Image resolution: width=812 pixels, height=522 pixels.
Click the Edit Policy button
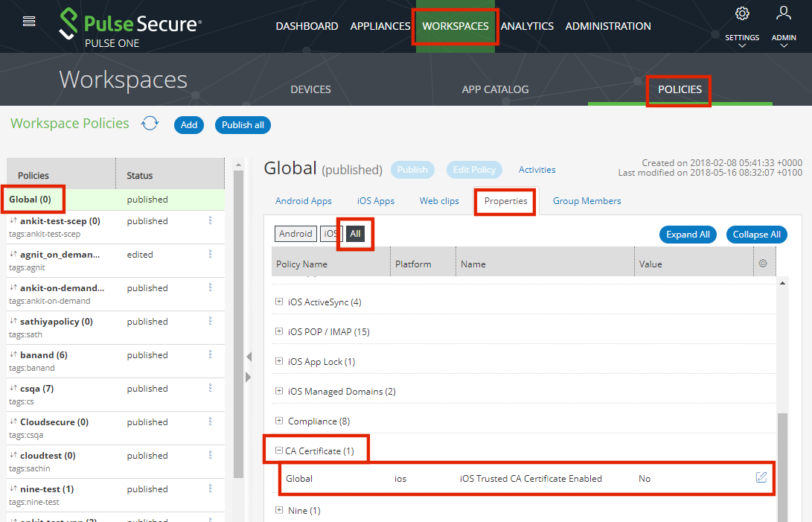click(474, 170)
